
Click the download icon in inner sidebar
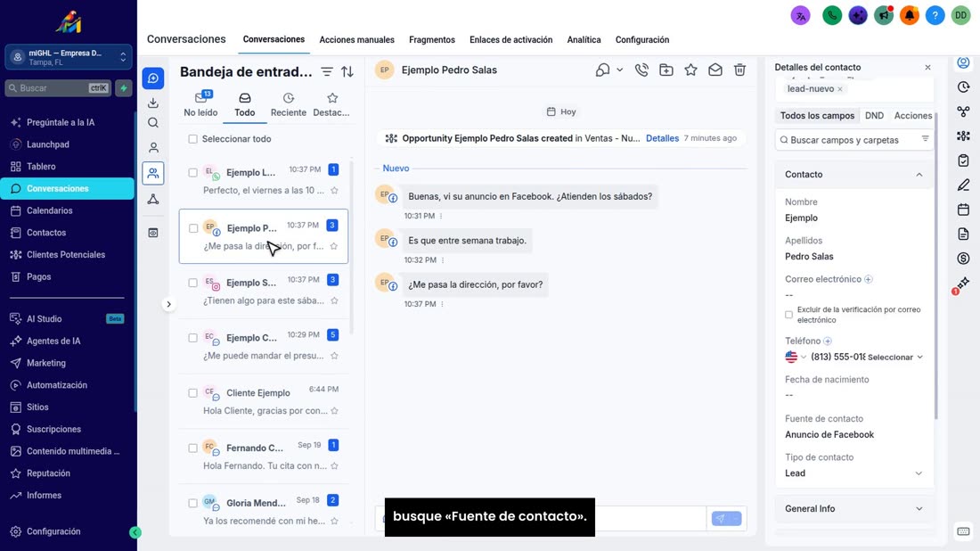[153, 102]
